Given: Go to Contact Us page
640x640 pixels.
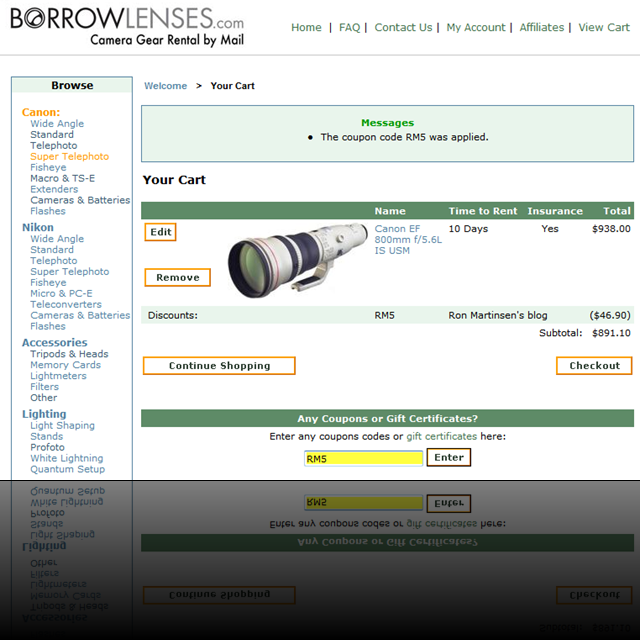Looking at the screenshot, I should [403, 27].
